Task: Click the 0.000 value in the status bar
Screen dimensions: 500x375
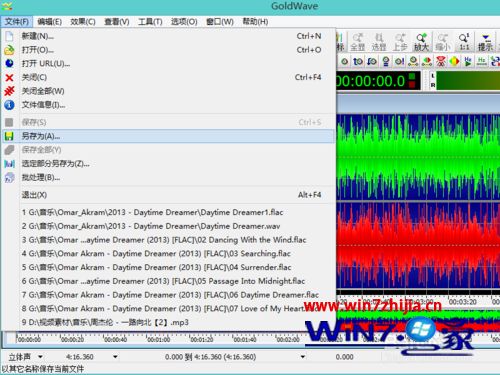Action: point(344,357)
